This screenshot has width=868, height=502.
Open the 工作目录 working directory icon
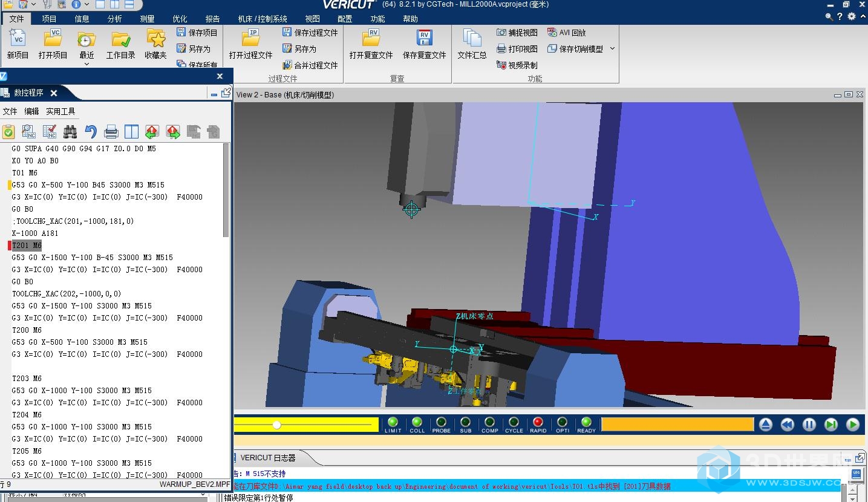(x=121, y=39)
